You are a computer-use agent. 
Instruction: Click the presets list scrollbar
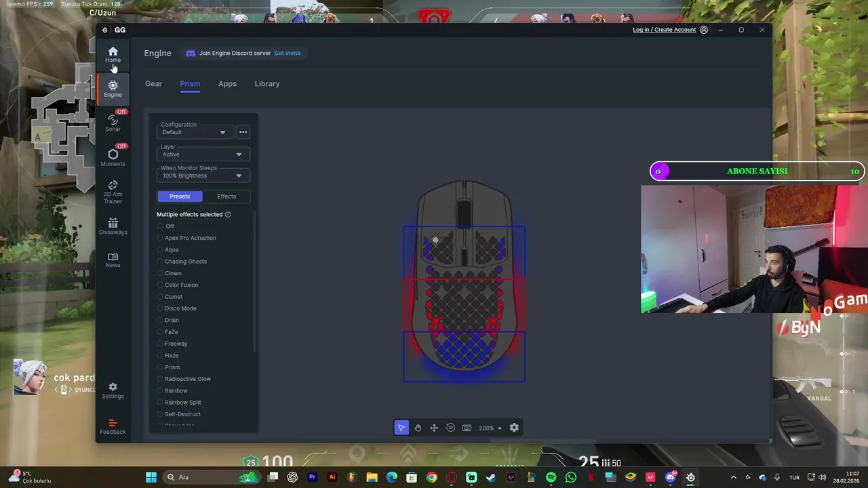[254, 281]
